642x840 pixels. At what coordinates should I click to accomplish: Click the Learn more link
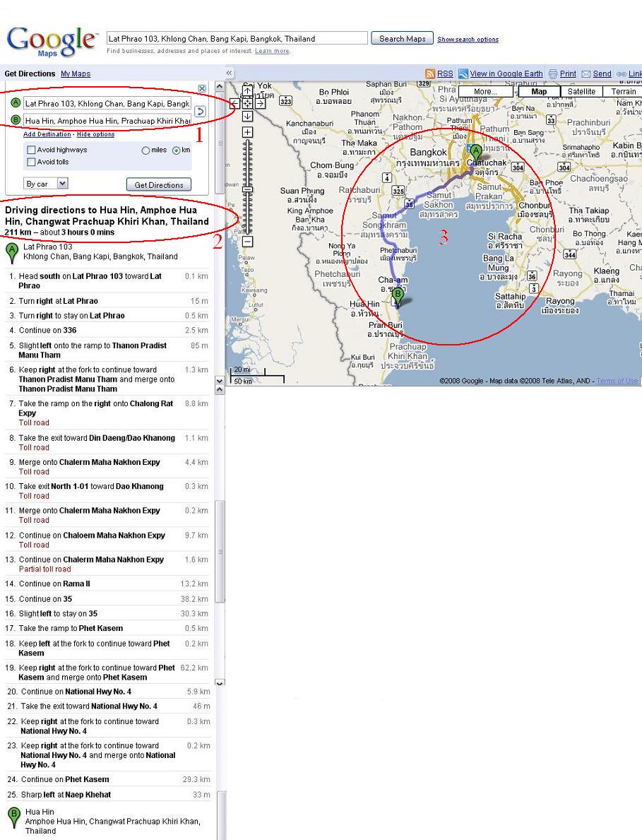coord(272,51)
